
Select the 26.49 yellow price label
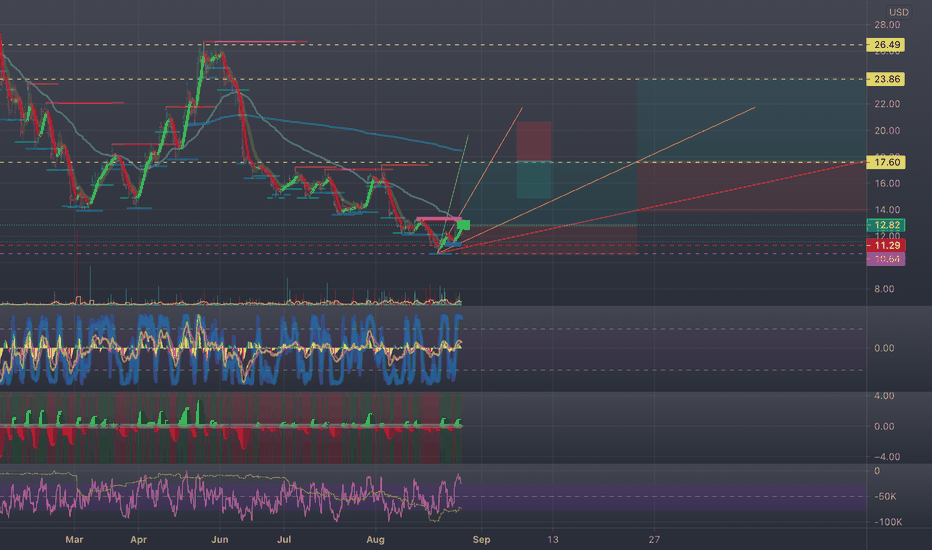(x=886, y=45)
